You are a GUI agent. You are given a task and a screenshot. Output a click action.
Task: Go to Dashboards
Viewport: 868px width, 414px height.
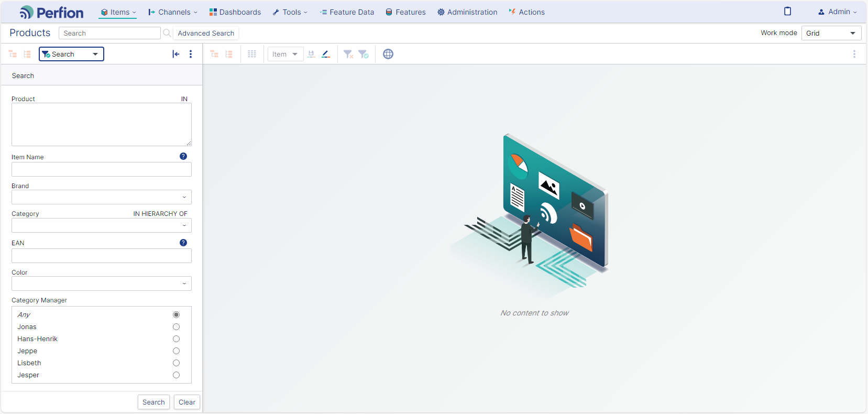coord(235,12)
